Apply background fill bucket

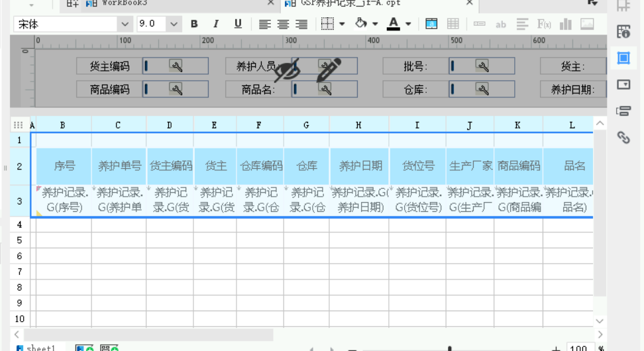tap(361, 23)
